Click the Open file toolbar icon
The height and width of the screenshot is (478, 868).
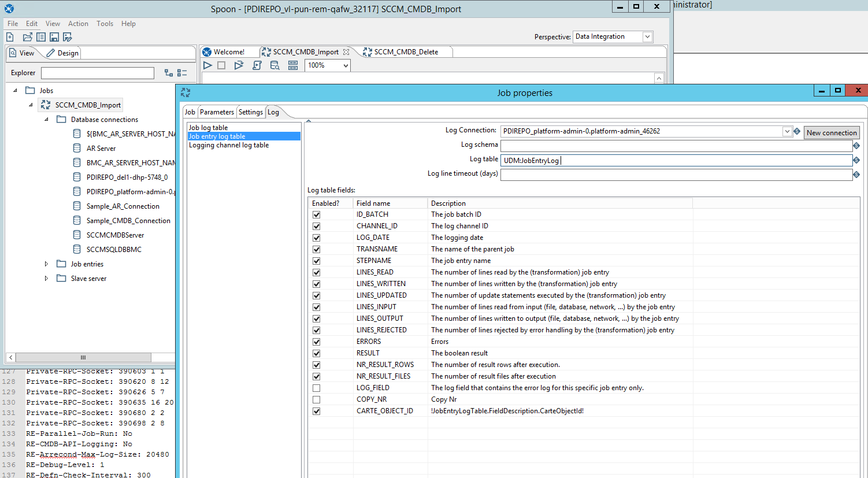[x=27, y=37]
